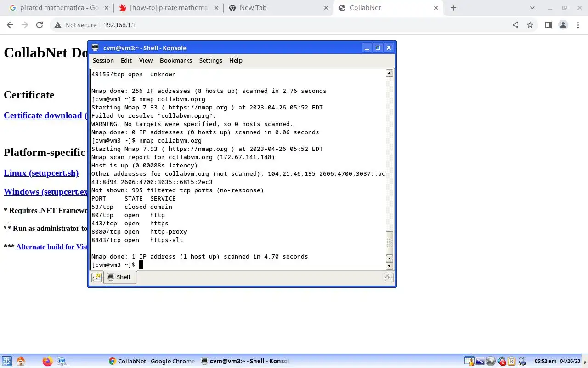Click the Konsole scrollbar bottom down arrow
Screen dimensions: 588x368
pyautogui.click(x=390, y=265)
